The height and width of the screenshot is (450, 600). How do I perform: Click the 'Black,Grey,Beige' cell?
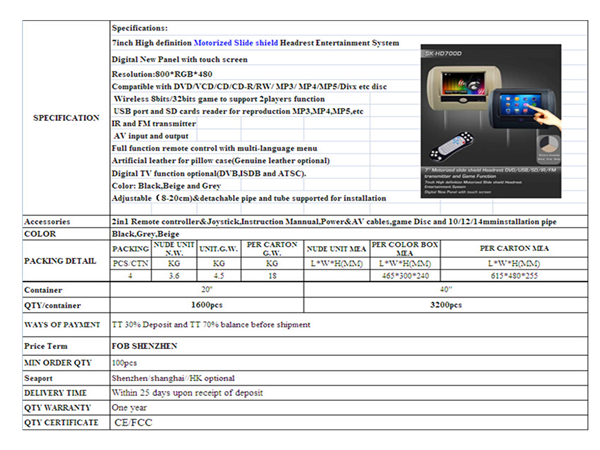(349, 234)
